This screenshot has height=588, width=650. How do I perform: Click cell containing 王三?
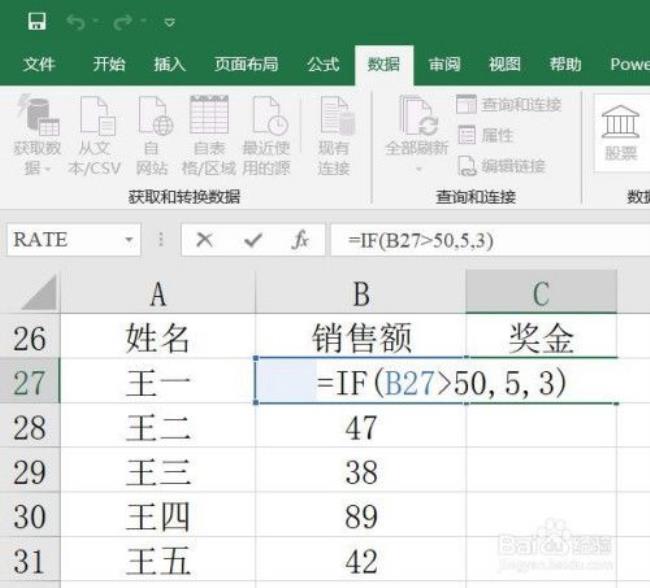(x=158, y=472)
